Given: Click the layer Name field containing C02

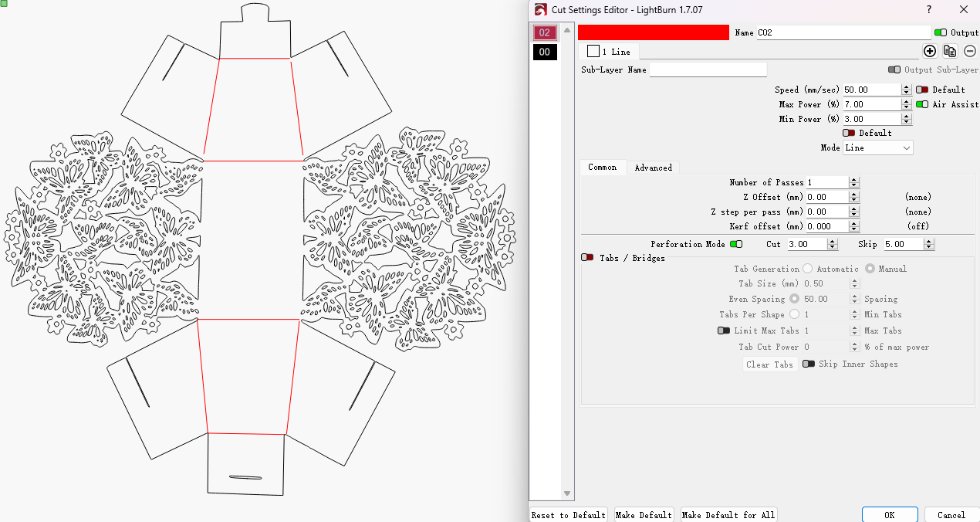Looking at the screenshot, I should pyautogui.click(x=843, y=32).
